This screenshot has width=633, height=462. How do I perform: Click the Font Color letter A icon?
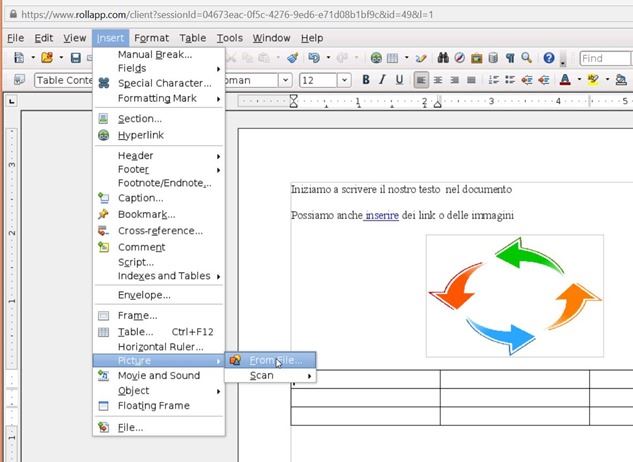pos(566,80)
